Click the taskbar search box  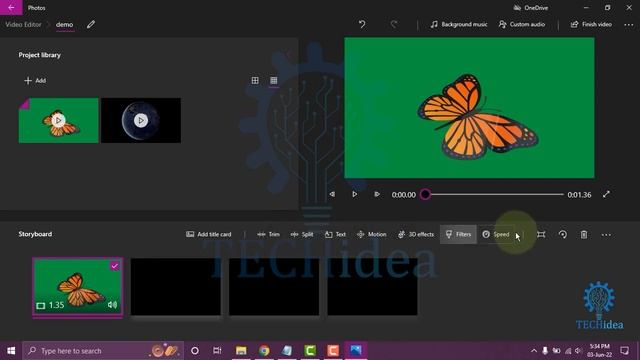click(103, 351)
